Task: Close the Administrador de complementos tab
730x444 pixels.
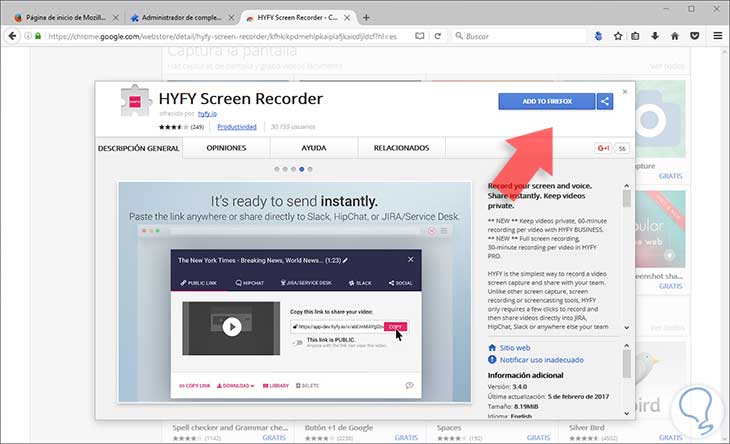Action: pos(231,18)
